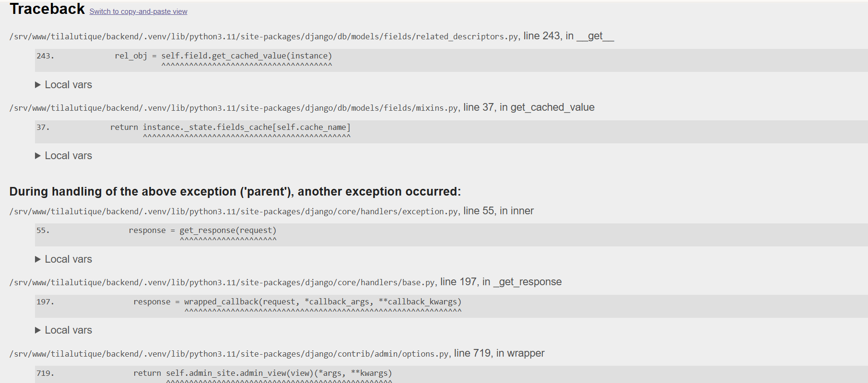
Task: Click the Traceback heading
Action: pos(47,9)
